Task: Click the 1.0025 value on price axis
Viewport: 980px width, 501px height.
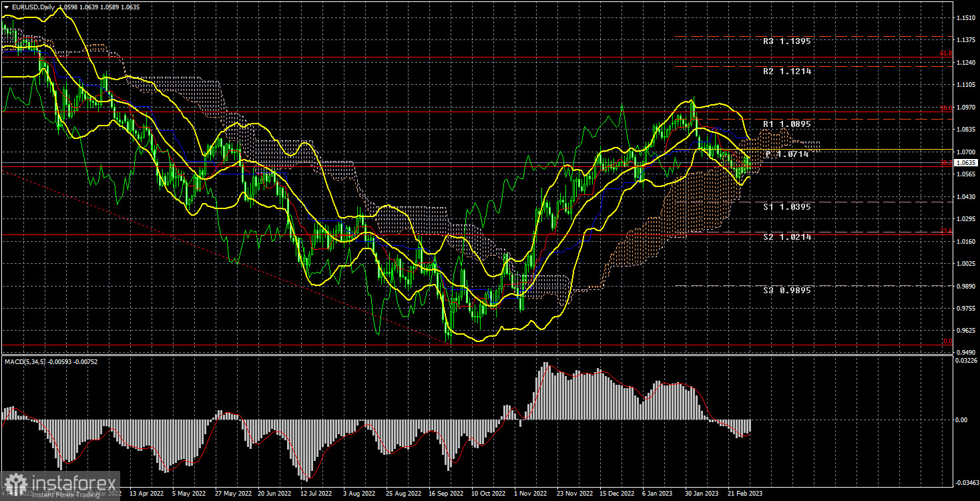Action: click(965, 264)
